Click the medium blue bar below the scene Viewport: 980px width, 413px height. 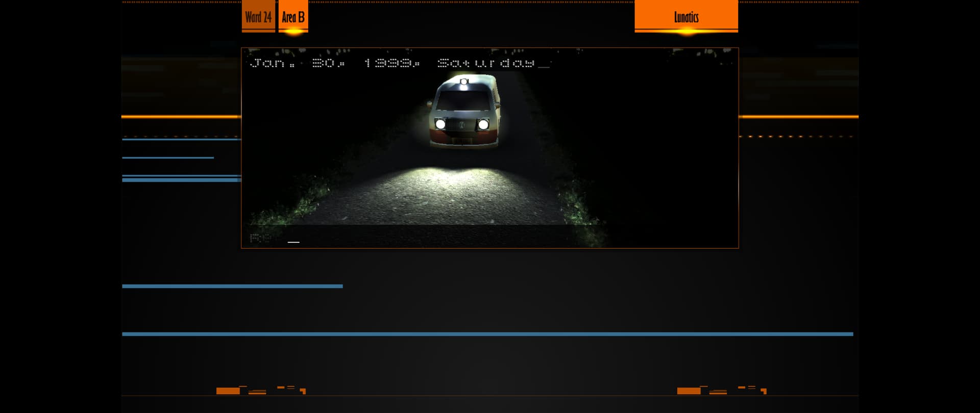232,286
